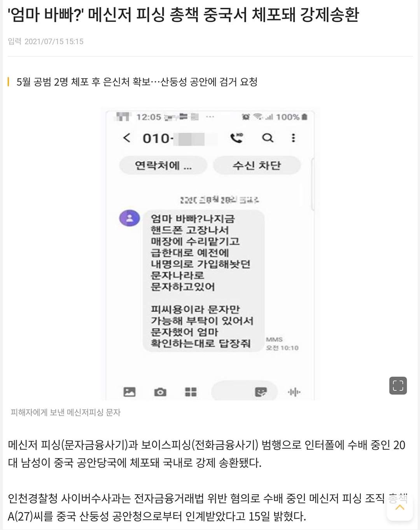Viewport: 420px width, 530px height.
Task: Tap the gallery image attachment icon
Action: point(129,392)
